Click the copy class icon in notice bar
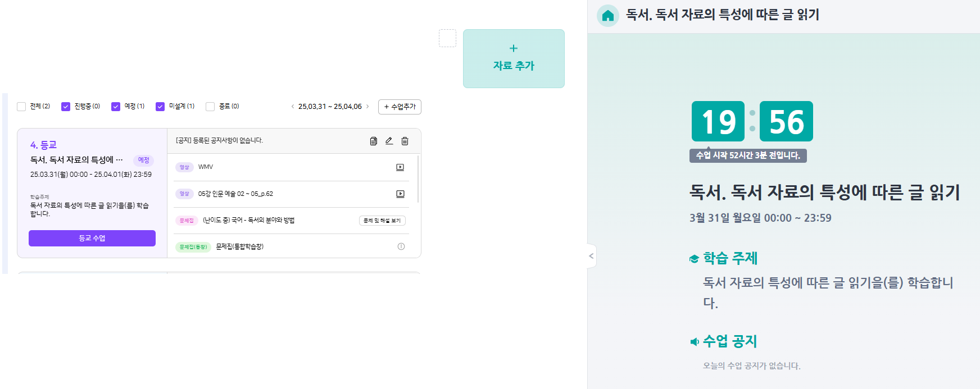This screenshot has height=389, width=980. coord(373,141)
